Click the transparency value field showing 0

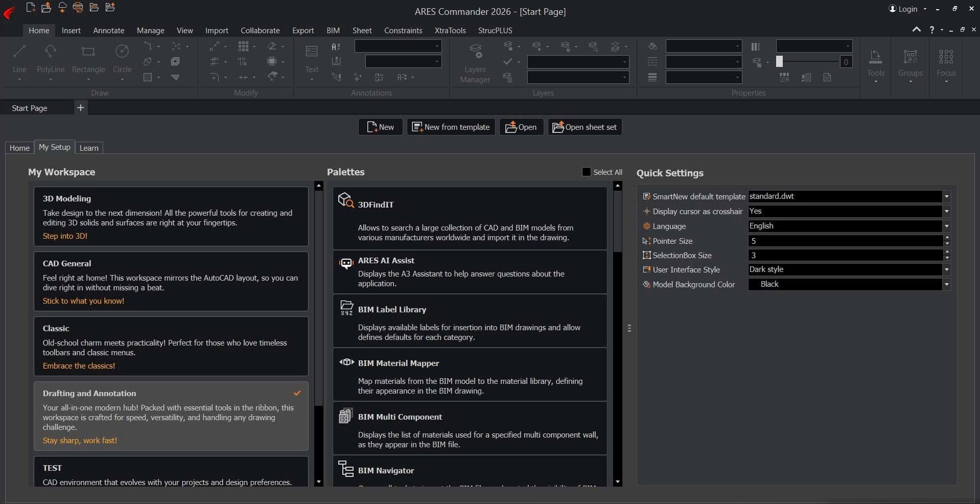pos(846,62)
